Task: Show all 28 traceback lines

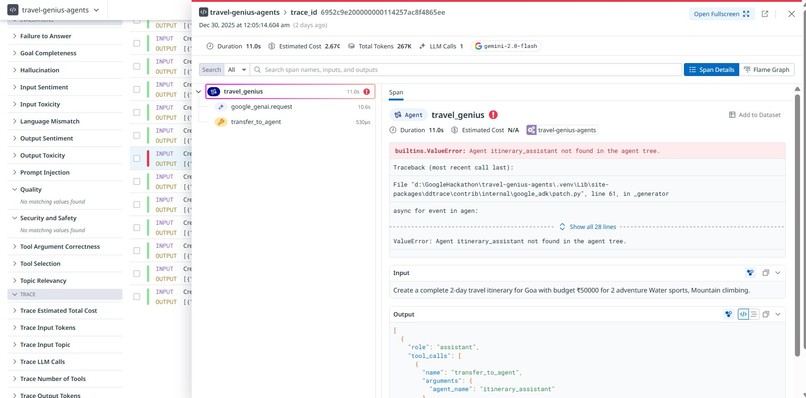Action: (x=588, y=227)
